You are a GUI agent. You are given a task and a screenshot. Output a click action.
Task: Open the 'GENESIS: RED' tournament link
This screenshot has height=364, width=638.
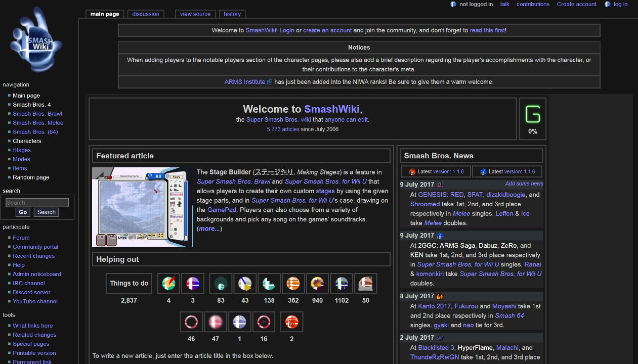tap(441, 195)
